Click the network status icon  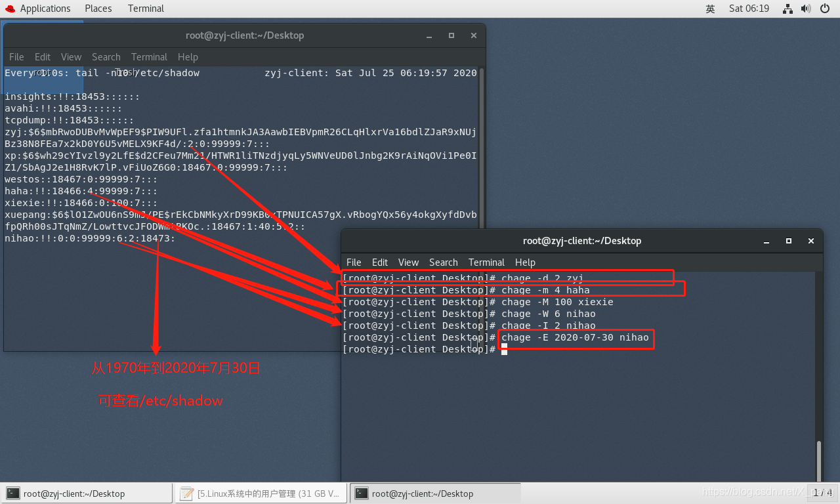[788, 9]
